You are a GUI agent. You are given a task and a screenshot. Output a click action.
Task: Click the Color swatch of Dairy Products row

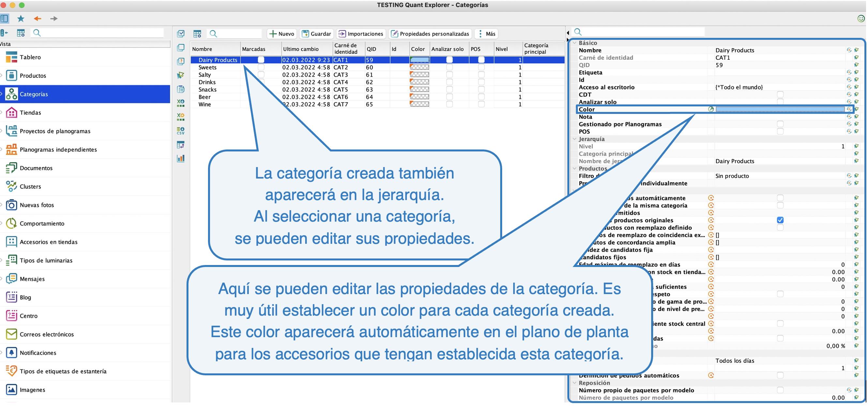click(420, 60)
